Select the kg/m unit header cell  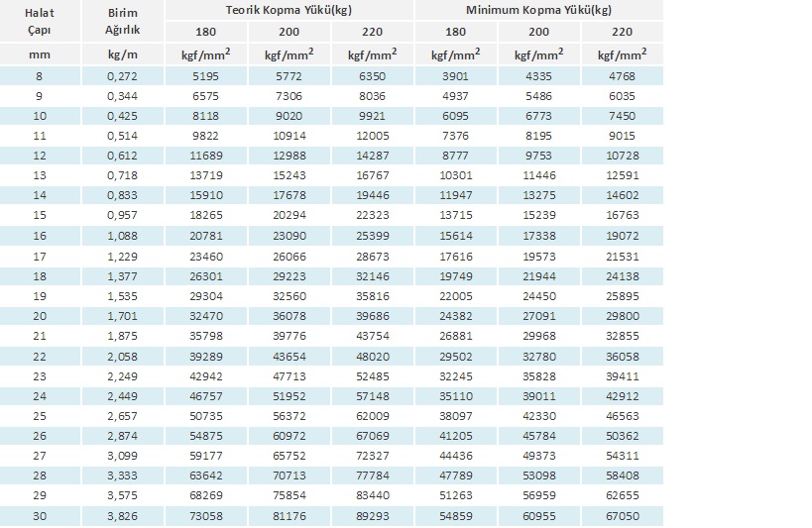pos(123,54)
